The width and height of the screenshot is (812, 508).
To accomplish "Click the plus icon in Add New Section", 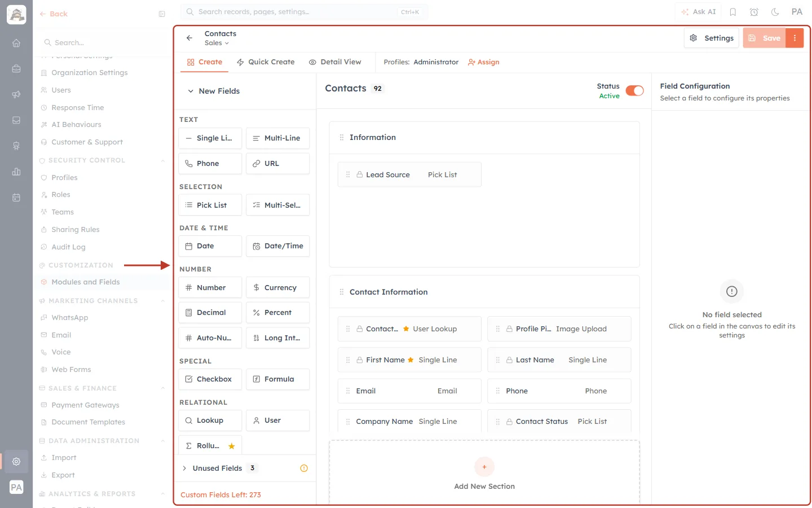I will pos(484,467).
